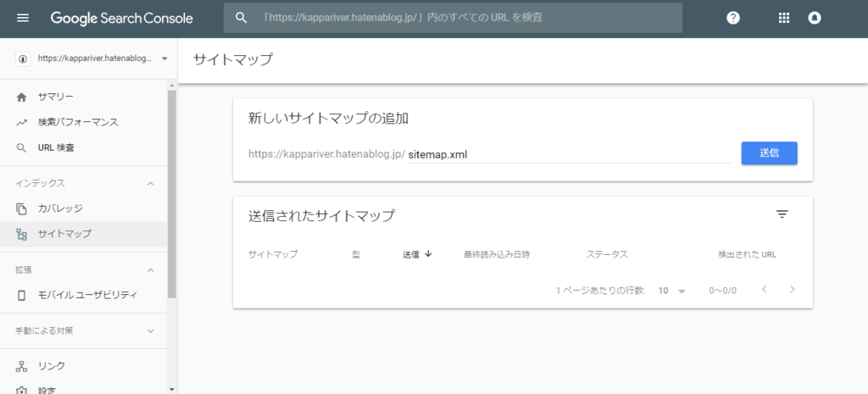Open the filter icon for submitted sitemaps

pyautogui.click(x=782, y=214)
